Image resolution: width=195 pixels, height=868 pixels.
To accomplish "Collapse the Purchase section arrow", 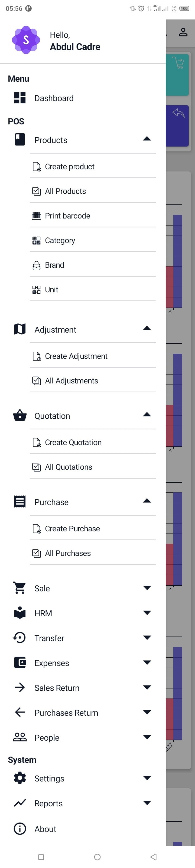I will [x=147, y=501].
